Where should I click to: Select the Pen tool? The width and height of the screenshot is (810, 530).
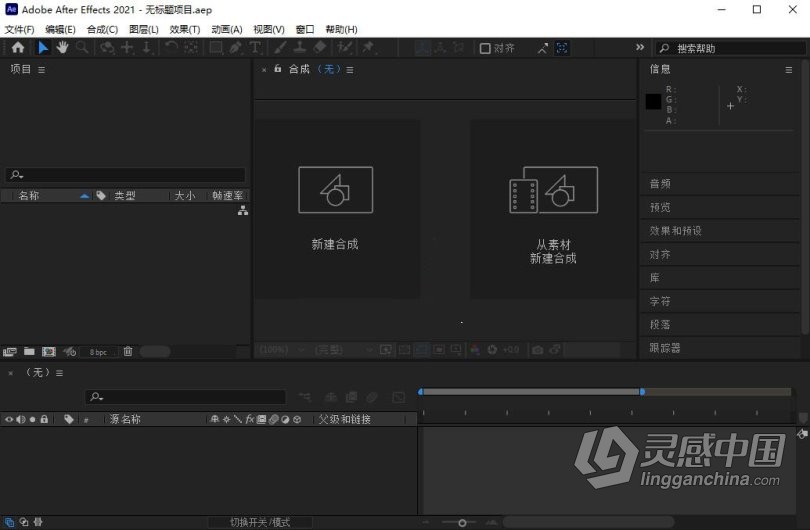pyautogui.click(x=236, y=48)
